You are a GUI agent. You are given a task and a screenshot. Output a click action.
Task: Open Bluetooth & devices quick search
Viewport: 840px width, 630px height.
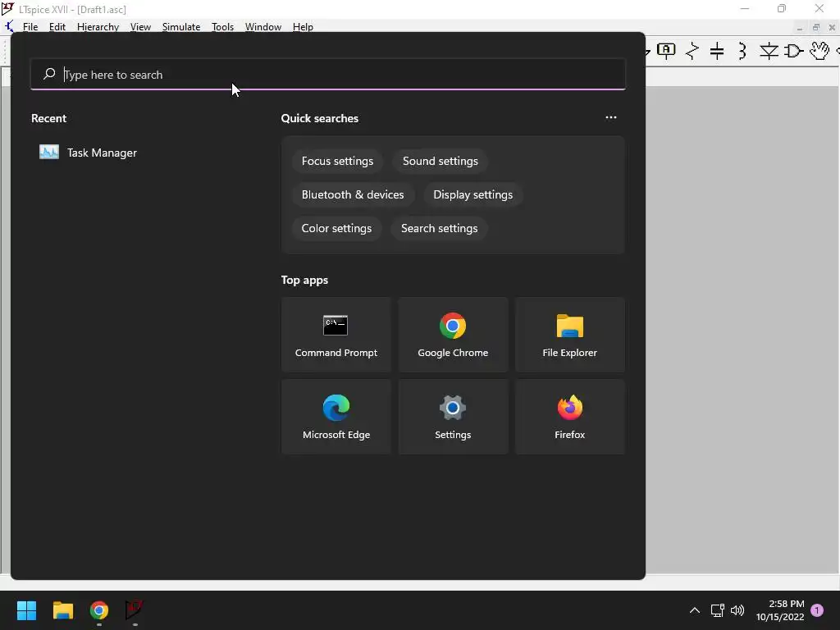coord(353,195)
